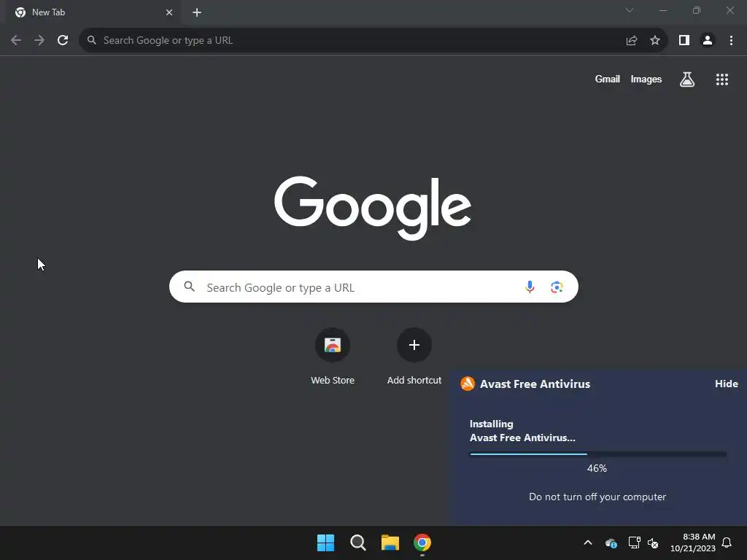Viewport: 747px width, 560px height.
Task: Open the Chrome three-dot menu
Action: click(731, 41)
